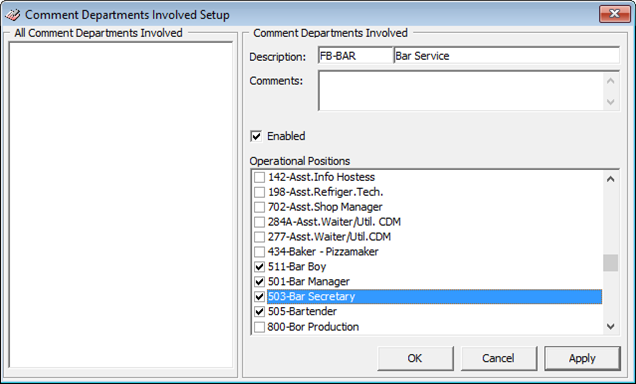Click Operational Positions scroll down arrow
The height and width of the screenshot is (384, 636).
pos(610,326)
